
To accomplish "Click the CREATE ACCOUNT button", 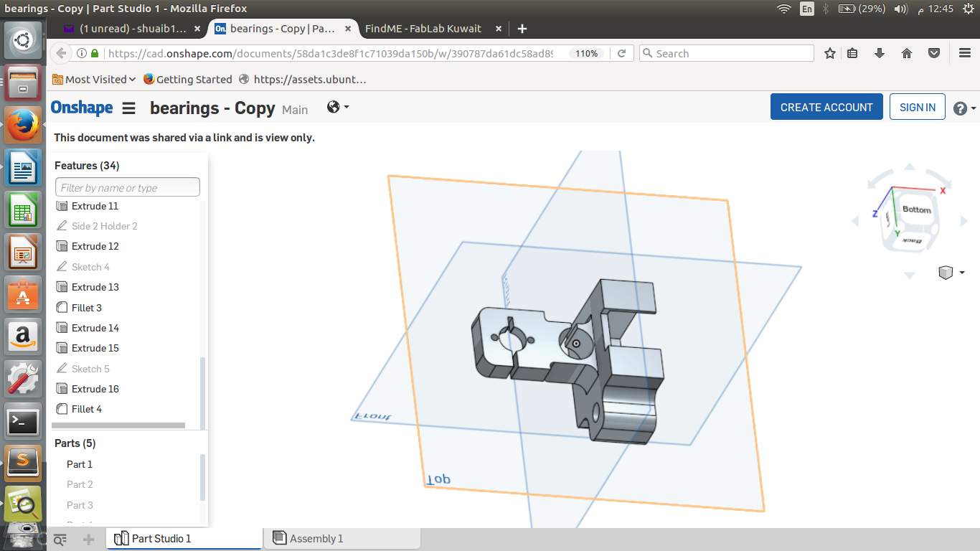I will coord(826,107).
